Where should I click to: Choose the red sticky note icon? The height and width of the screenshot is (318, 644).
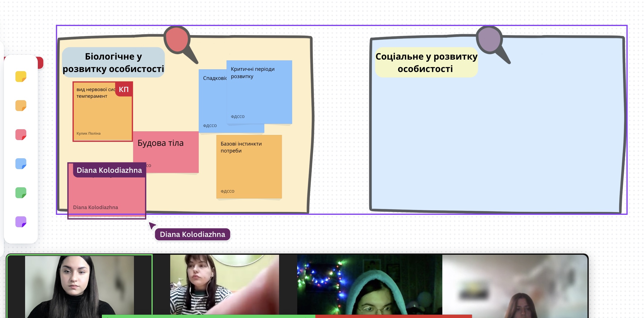pyautogui.click(x=21, y=135)
